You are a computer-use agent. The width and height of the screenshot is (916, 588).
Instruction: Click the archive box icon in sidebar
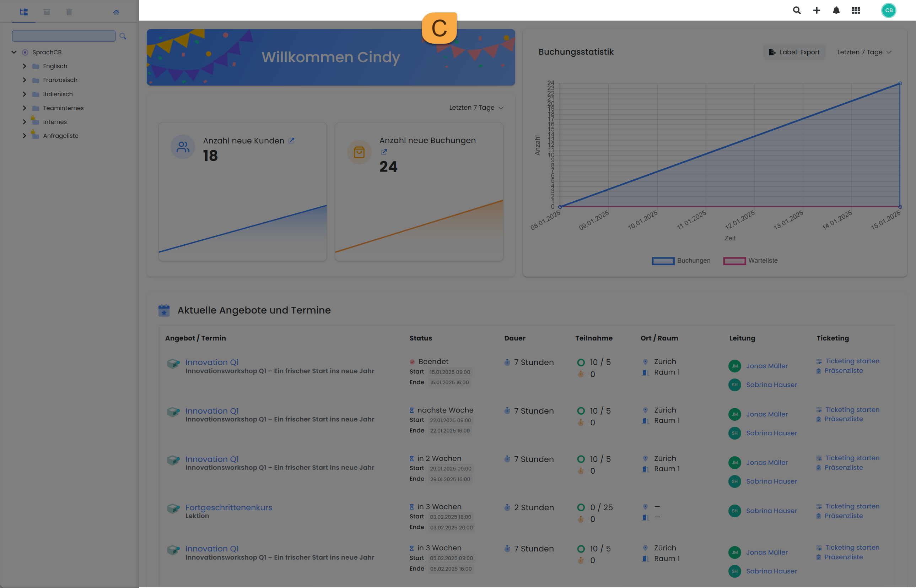[46, 12]
